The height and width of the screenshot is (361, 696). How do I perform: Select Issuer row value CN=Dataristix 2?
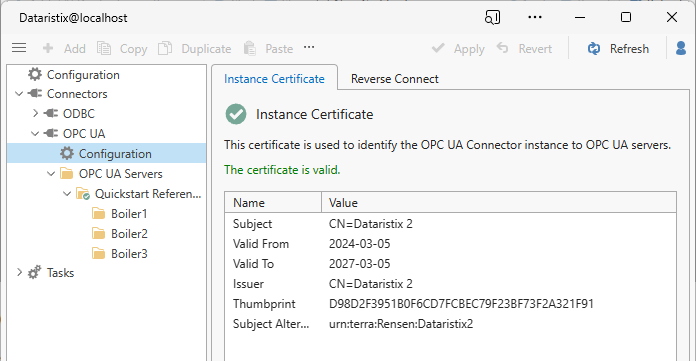(x=371, y=284)
